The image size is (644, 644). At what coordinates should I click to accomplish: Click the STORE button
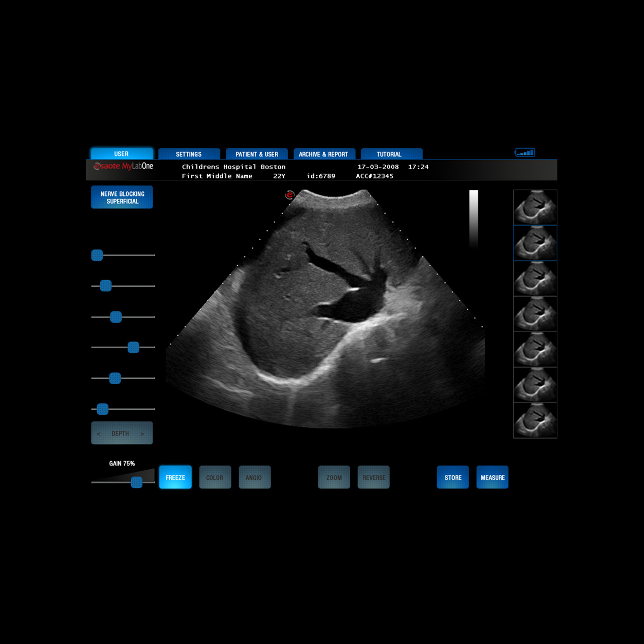point(453,477)
